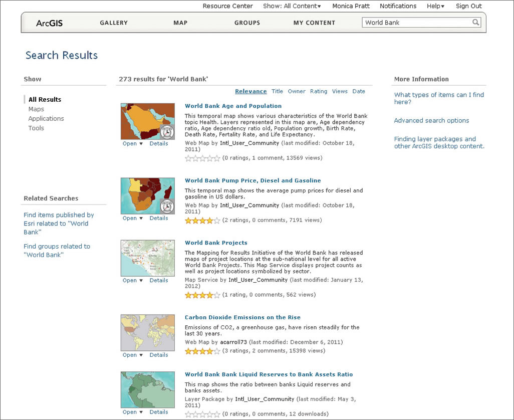Go to the Map tab
The height and width of the screenshot is (420, 514).
180,23
